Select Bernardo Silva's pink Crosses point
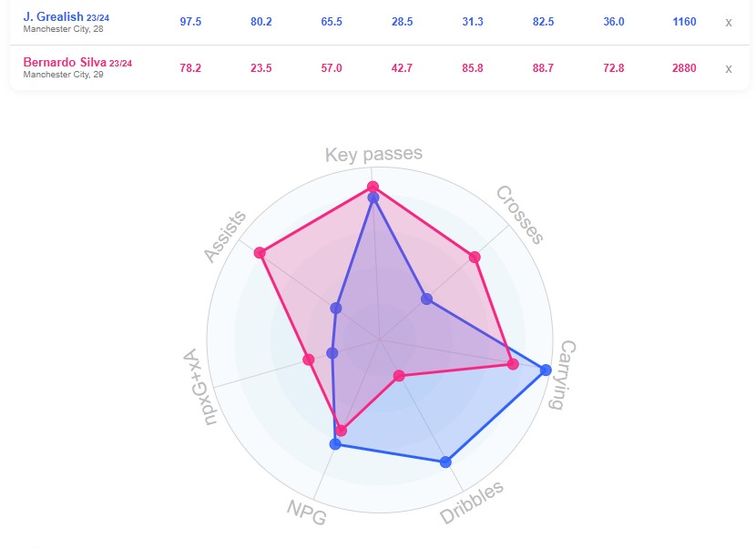 [475, 258]
